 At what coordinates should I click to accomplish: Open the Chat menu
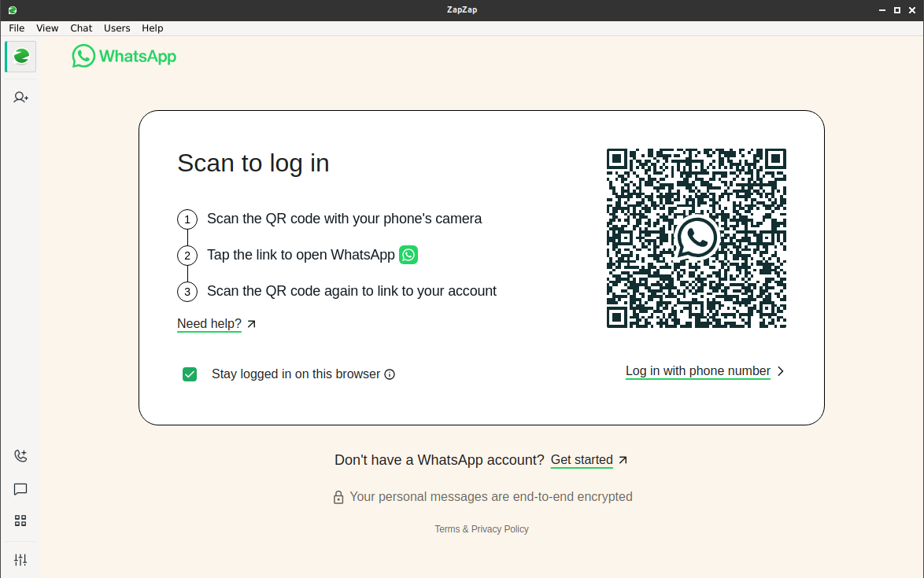pyautogui.click(x=81, y=28)
